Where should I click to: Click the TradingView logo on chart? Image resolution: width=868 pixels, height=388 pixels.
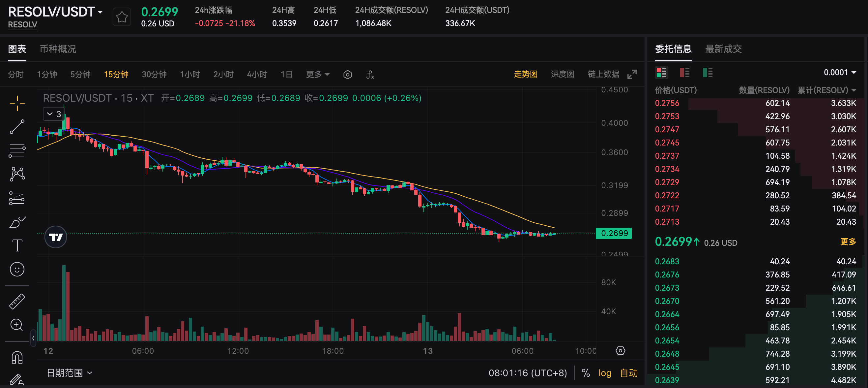(x=56, y=237)
